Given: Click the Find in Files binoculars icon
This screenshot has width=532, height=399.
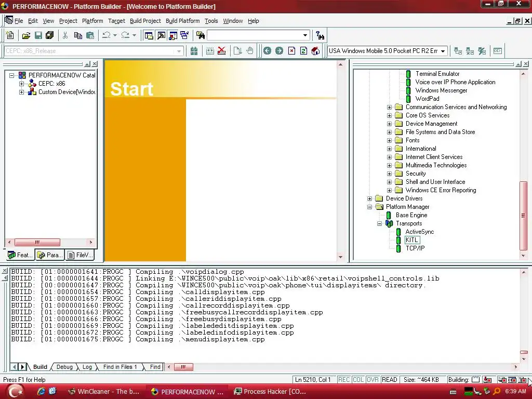Looking at the screenshot, I should (201, 35).
